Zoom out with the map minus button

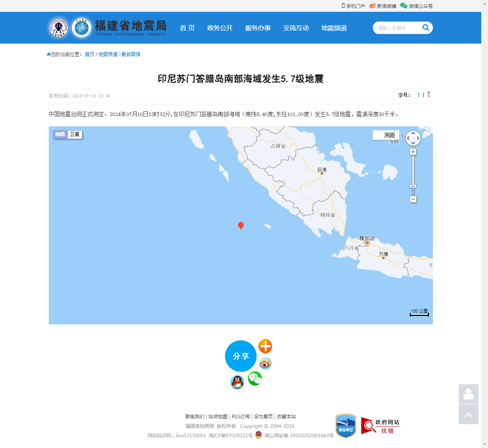tap(413, 199)
